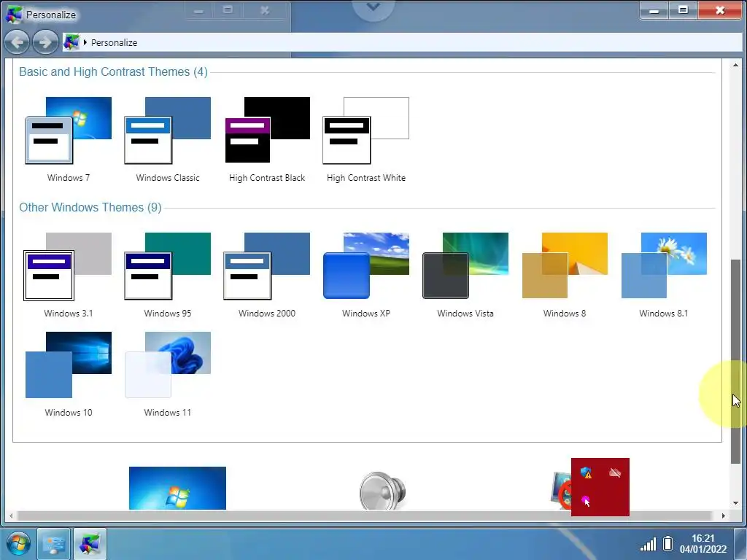747x560 pixels.
Task: Select the Windows 10 theme
Action: [x=68, y=374]
